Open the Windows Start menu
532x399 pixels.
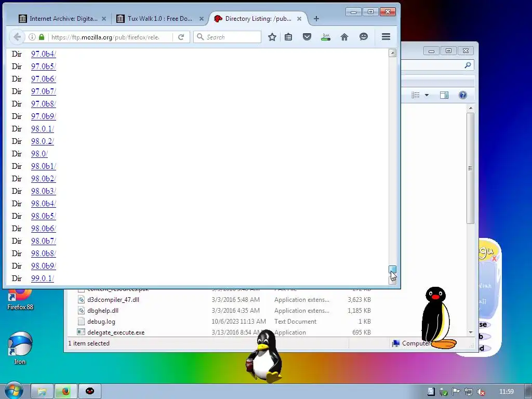tap(14, 391)
